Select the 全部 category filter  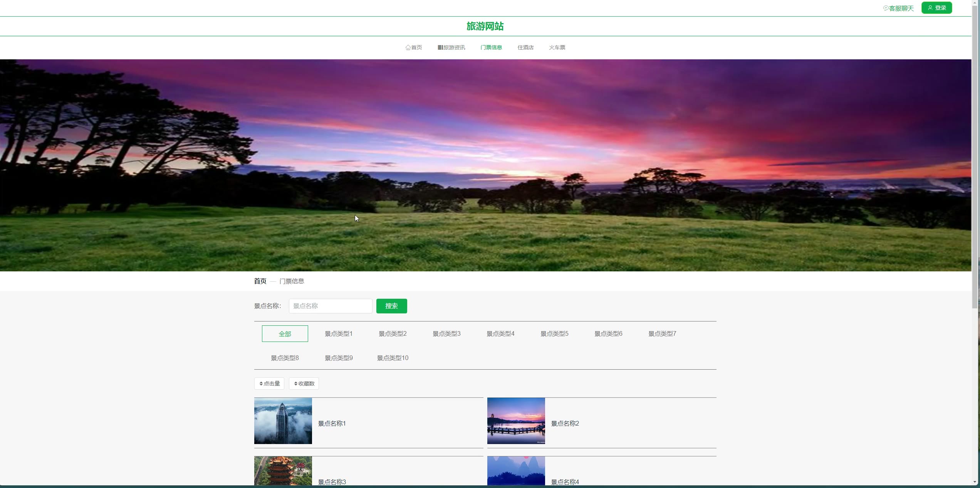click(285, 334)
